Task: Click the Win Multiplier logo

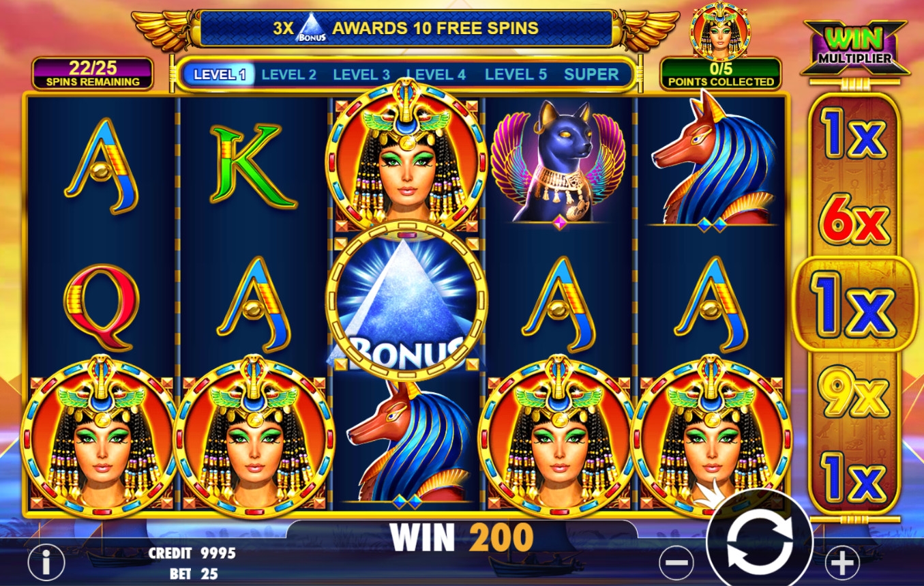Action: (x=855, y=47)
